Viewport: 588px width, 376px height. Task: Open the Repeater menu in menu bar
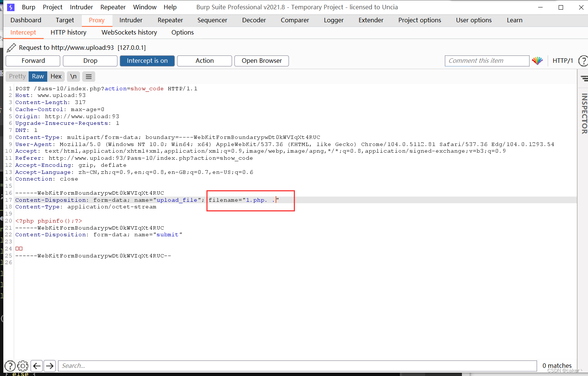click(x=113, y=7)
